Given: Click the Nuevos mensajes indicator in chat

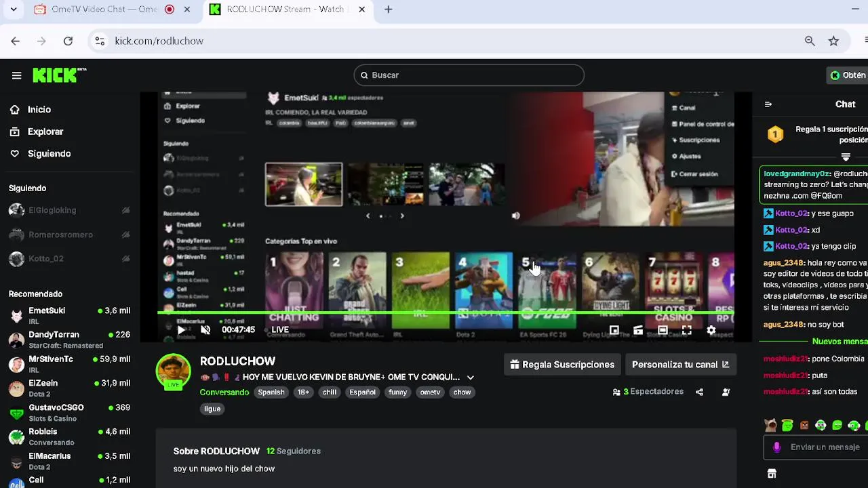Looking at the screenshot, I should coord(840,342).
